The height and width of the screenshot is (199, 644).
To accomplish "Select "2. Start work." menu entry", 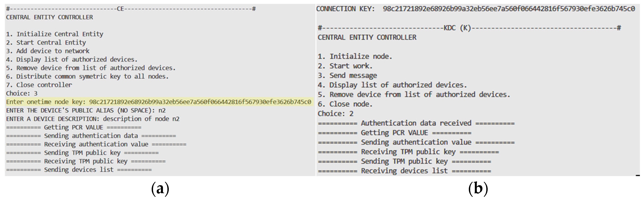I will 345,66.
